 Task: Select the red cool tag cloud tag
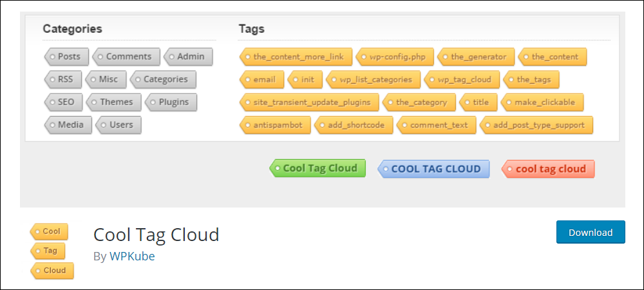click(548, 169)
